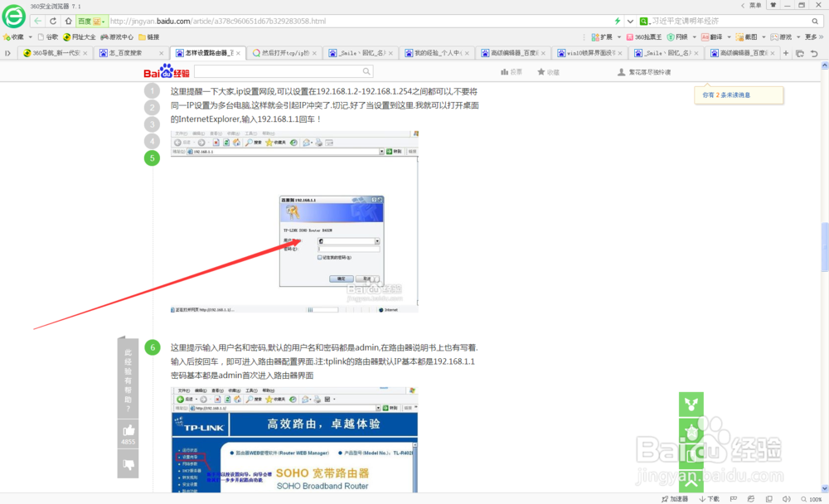Click the page refresh icon in the toolbar
The height and width of the screenshot is (504, 829).
(53, 20)
